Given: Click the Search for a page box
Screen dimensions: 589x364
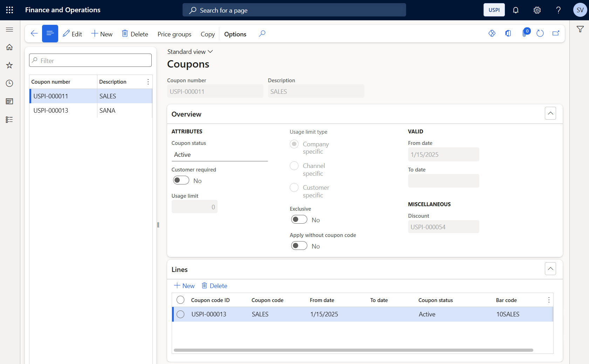Looking at the screenshot, I should tap(294, 10).
